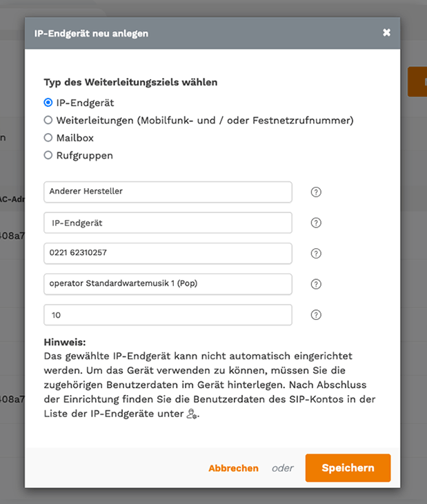
Task: Select the IP-Endgerät radio option
Action: pos(48,103)
